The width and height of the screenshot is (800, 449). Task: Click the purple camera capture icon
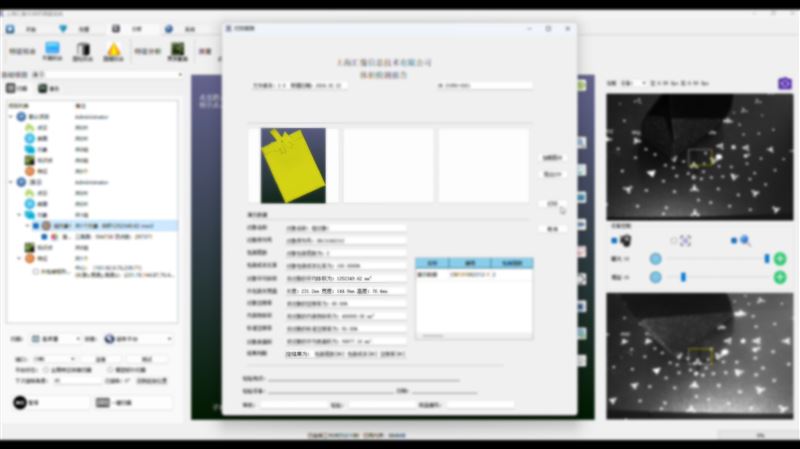coord(785,83)
